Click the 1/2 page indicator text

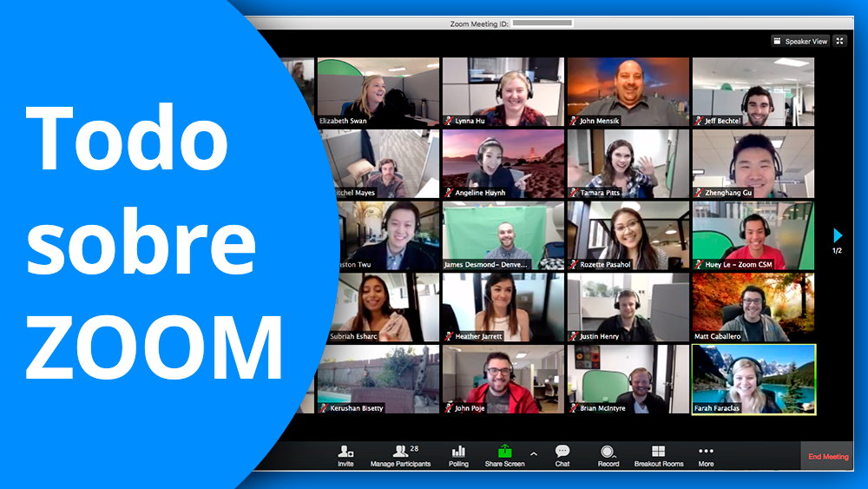click(x=837, y=251)
